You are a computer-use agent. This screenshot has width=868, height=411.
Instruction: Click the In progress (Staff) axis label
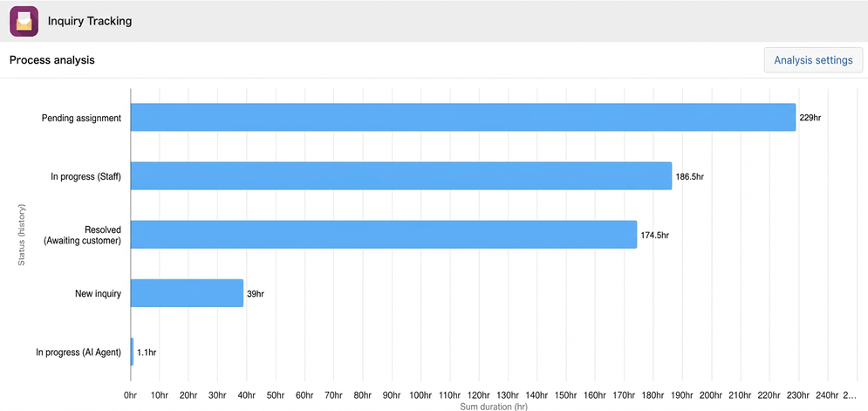coord(85,176)
